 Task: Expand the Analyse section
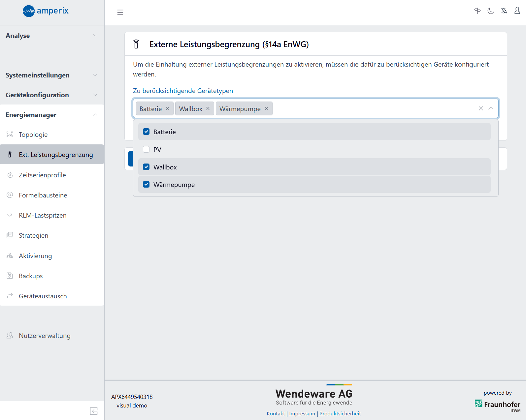(52, 36)
